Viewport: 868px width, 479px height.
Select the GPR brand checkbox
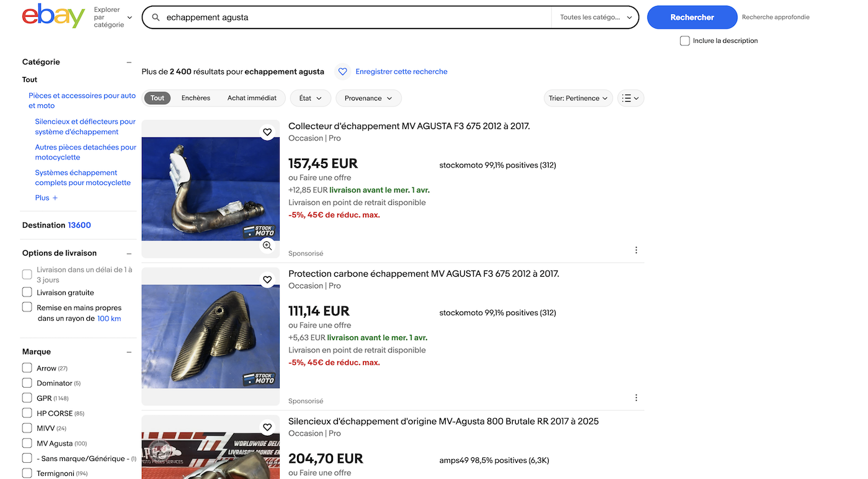click(27, 398)
